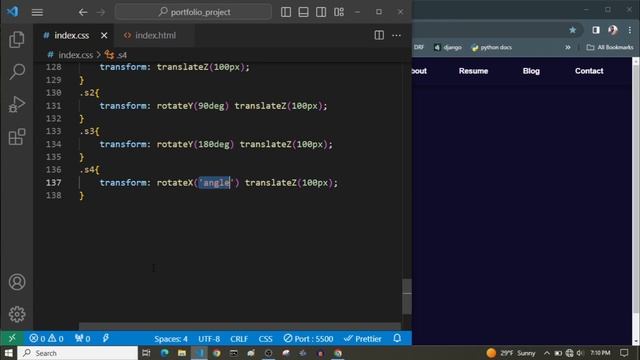Open the Windows notification center

[624, 353]
